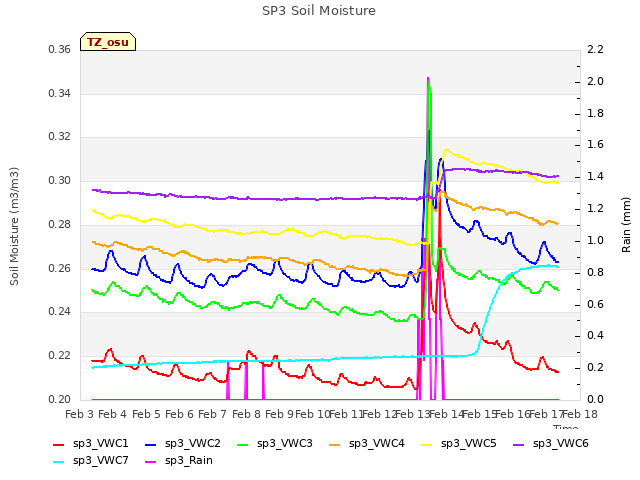Viewport: 640px width, 480px height.
Task: Click the sp3_VWC1 legend label
Action: click(100, 443)
